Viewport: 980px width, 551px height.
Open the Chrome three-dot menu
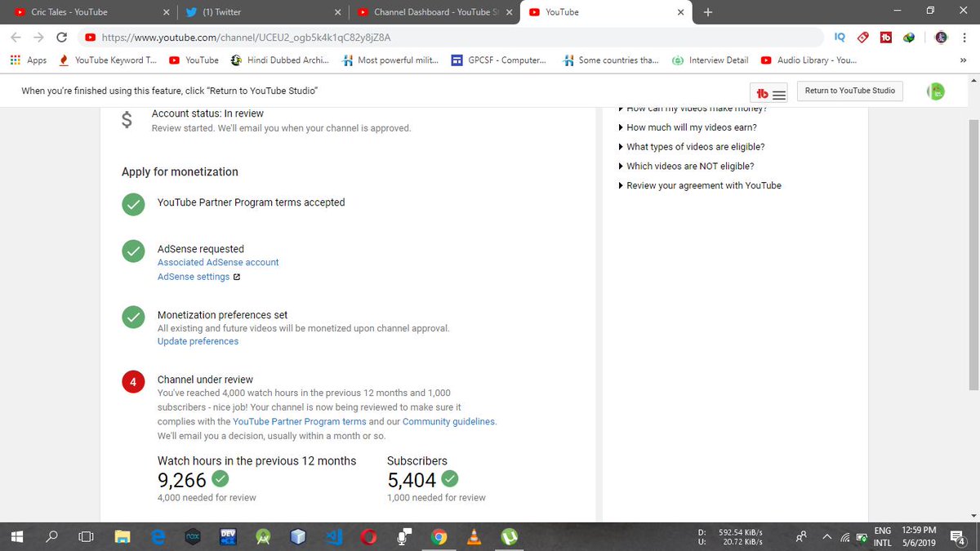click(x=964, y=37)
